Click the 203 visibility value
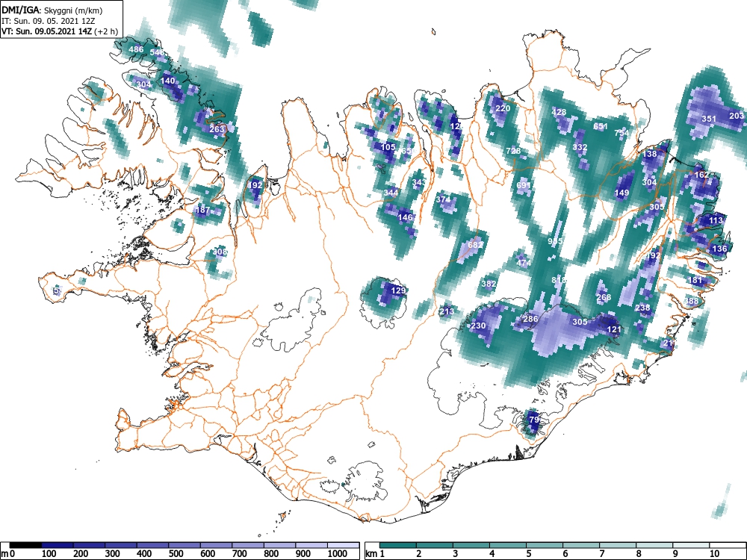 coord(737,115)
